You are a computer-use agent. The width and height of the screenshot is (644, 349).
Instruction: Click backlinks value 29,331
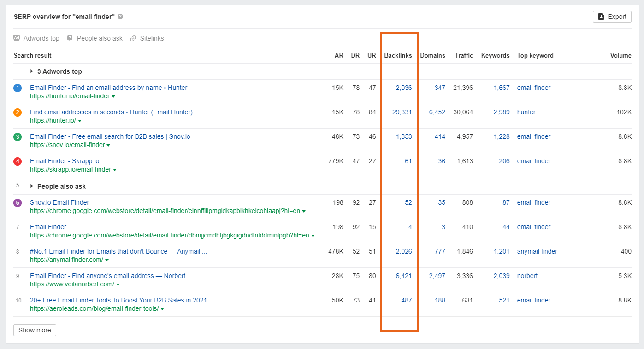point(402,112)
